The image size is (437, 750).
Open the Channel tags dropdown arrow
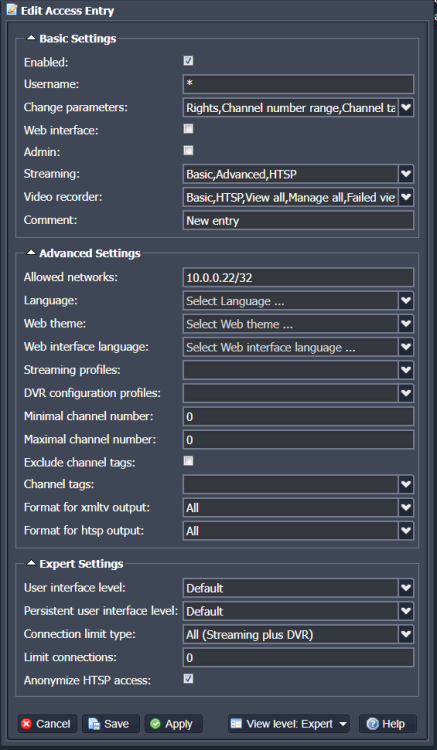pyautogui.click(x=406, y=485)
